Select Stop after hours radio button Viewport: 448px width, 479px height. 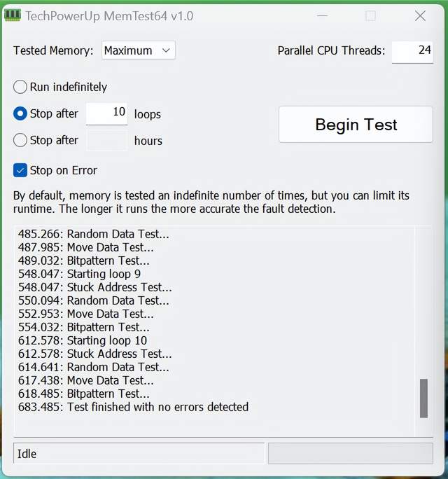pyautogui.click(x=20, y=140)
